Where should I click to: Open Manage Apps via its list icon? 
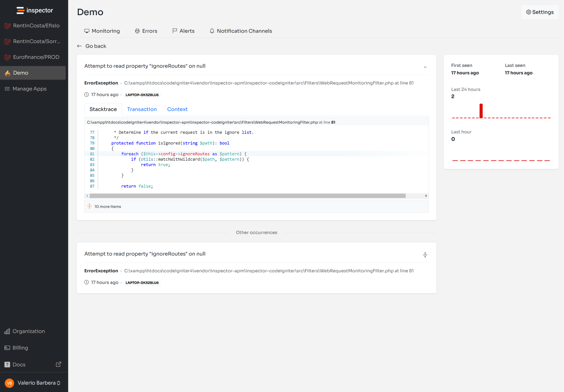(x=7, y=89)
